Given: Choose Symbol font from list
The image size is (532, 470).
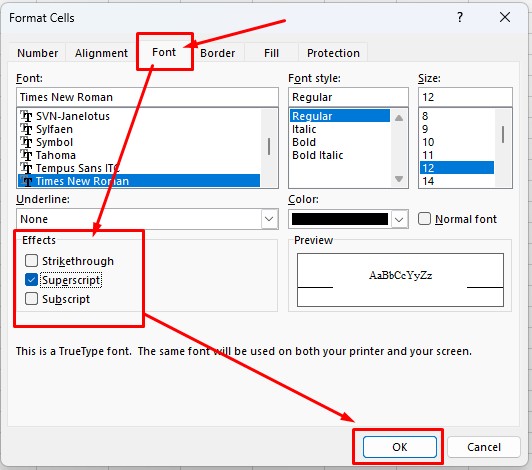Looking at the screenshot, I should click(139, 142).
